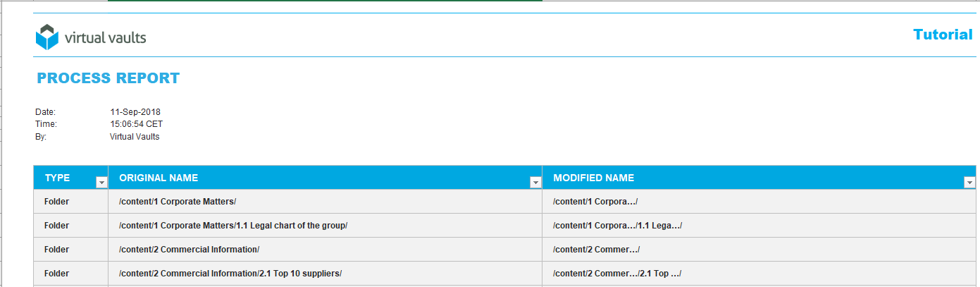Select the MODIFIED NAME header cell

(x=593, y=178)
